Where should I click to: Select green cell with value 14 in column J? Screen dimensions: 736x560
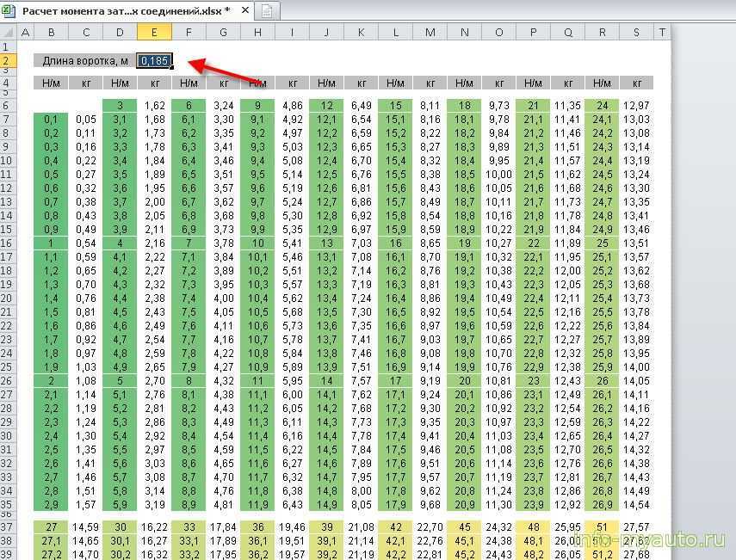tap(327, 381)
